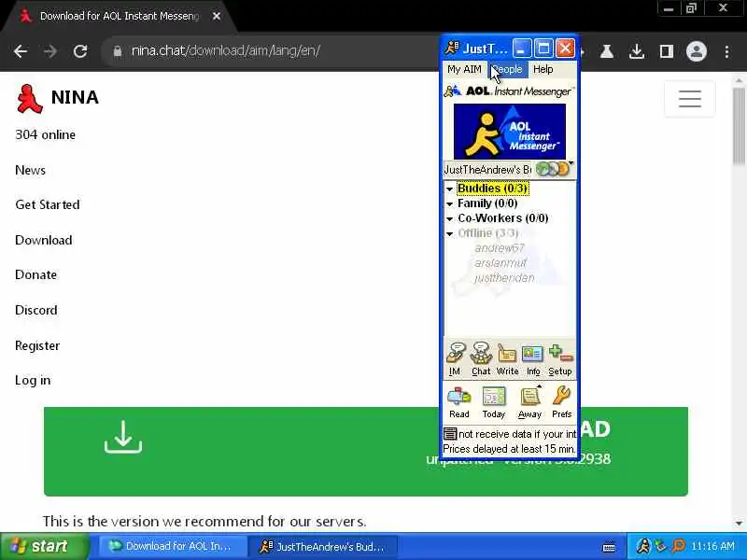Collapse the Co-Workers group
This screenshot has width=747, height=560.
449,218
